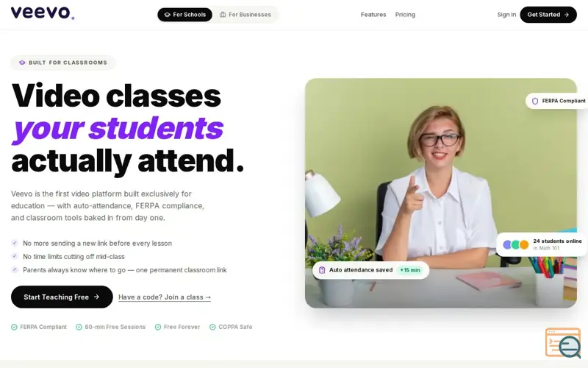
Task: Switch to the For Schools toggle
Action: click(x=185, y=15)
